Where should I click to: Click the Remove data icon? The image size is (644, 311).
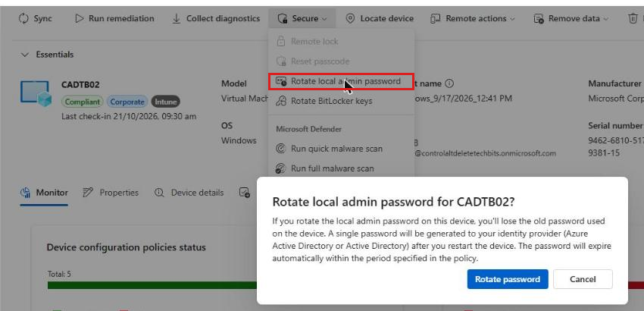tap(539, 18)
